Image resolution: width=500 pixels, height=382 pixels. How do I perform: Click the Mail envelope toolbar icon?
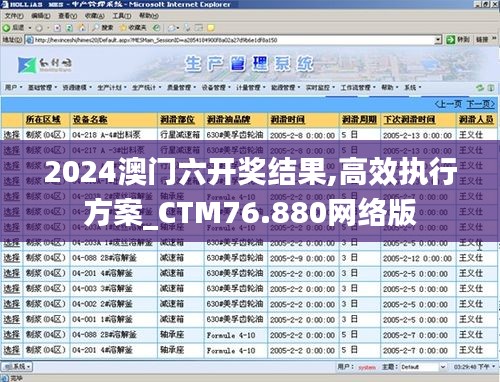pyautogui.click(x=171, y=28)
